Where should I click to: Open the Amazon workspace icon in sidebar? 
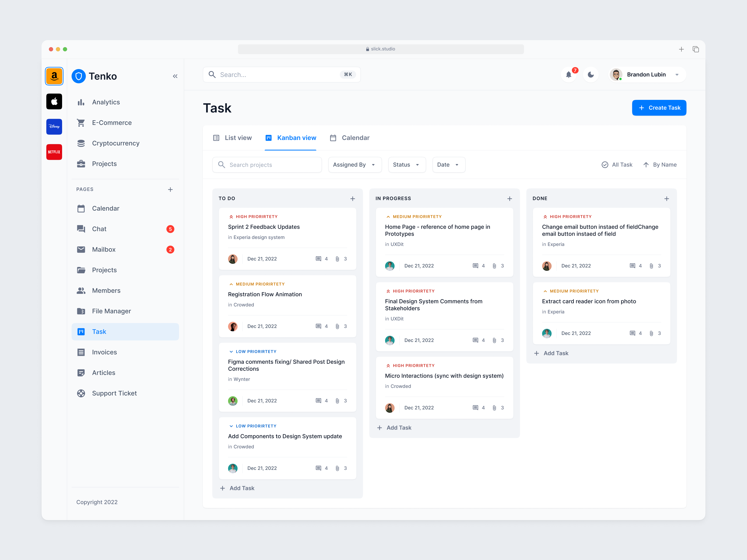[x=54, y=76]
